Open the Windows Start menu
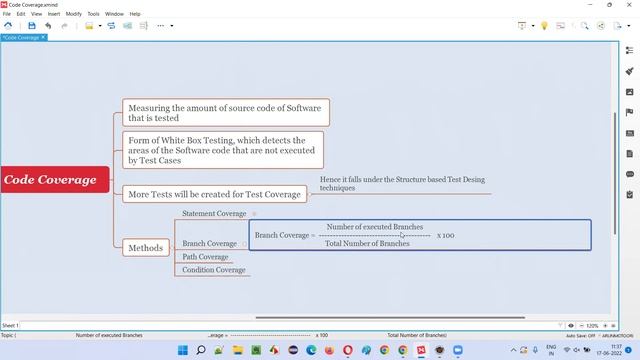Viewport: 640px width, 360px height. coord(182,350)
